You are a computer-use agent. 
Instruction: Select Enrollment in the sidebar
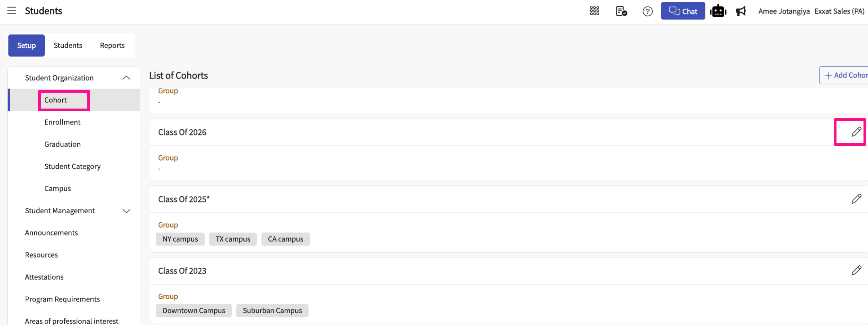pyautogui.click(x=62, y=122)
